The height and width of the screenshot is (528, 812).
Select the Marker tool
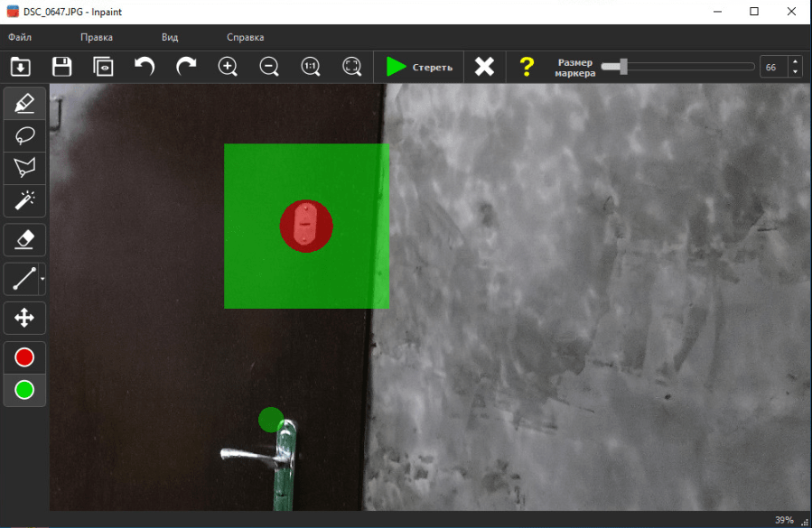coord(24,103)
